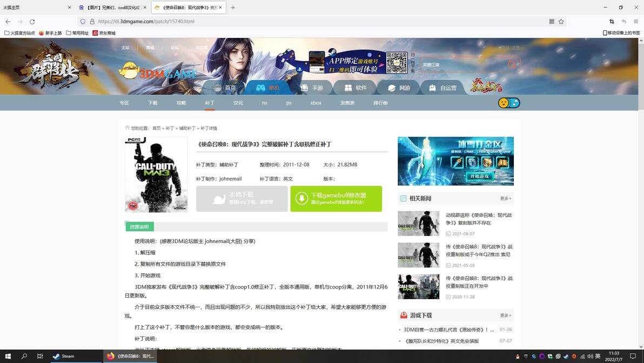
Task: Open the Firefox hamburger menu
Action: pos(636,22)
